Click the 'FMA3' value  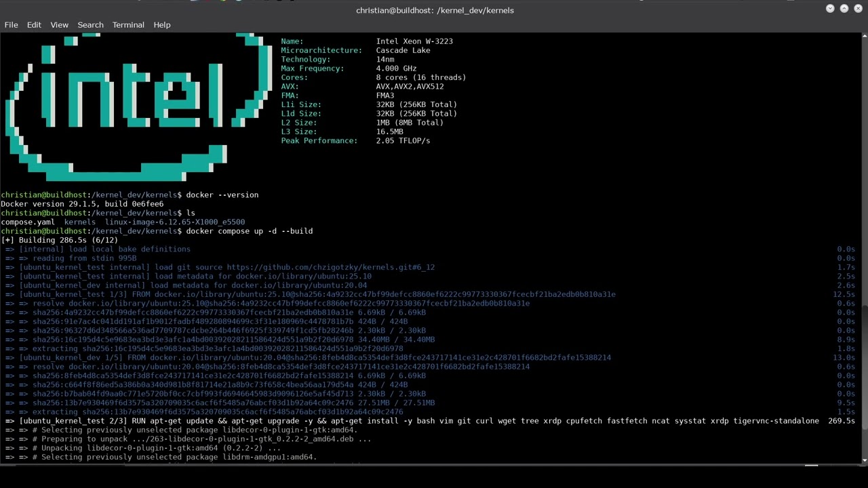coord(385,96)
